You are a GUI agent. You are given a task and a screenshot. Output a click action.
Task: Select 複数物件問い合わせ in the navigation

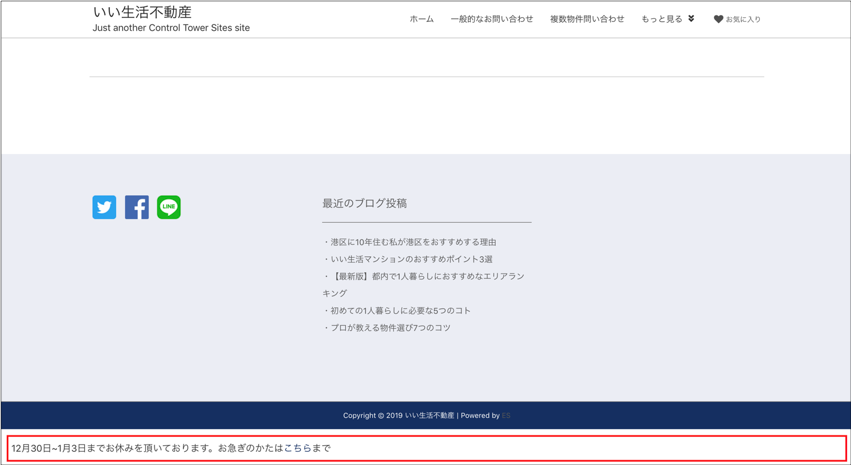(x=586, y=19)
